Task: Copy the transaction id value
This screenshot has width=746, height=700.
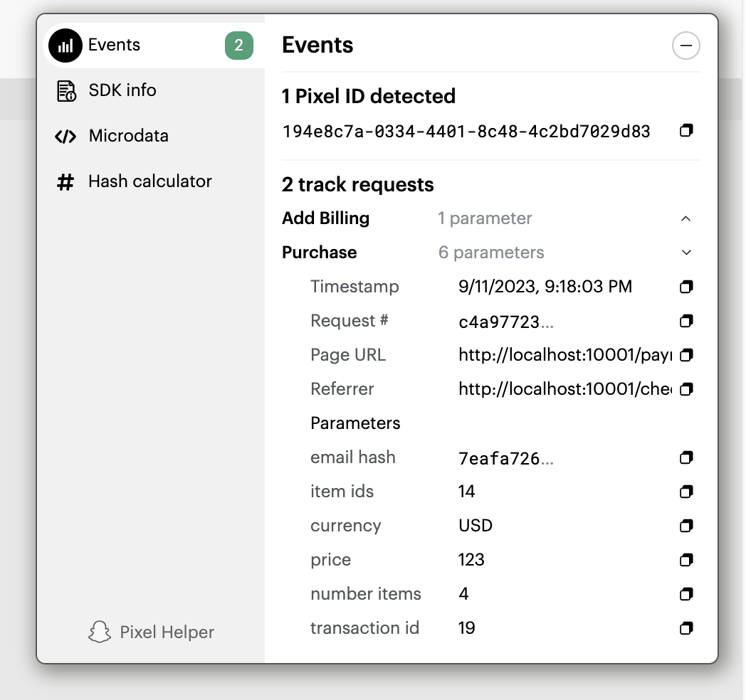Action: [x=686, y=628]
